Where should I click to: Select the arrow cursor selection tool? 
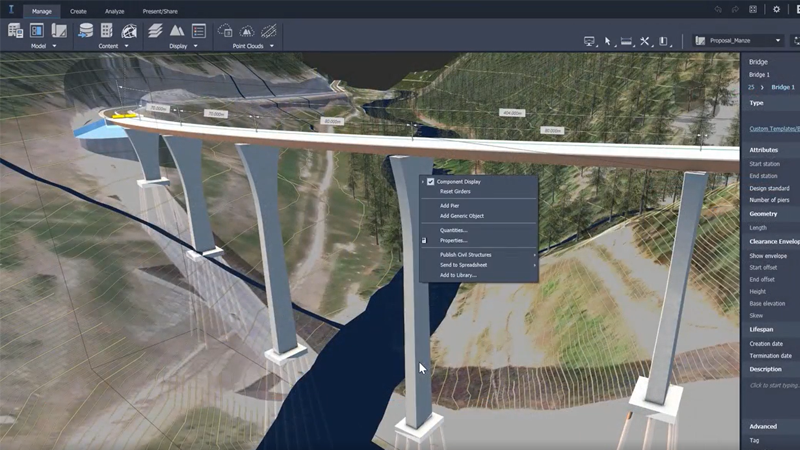pyautogui.click(x=608, y=41)
